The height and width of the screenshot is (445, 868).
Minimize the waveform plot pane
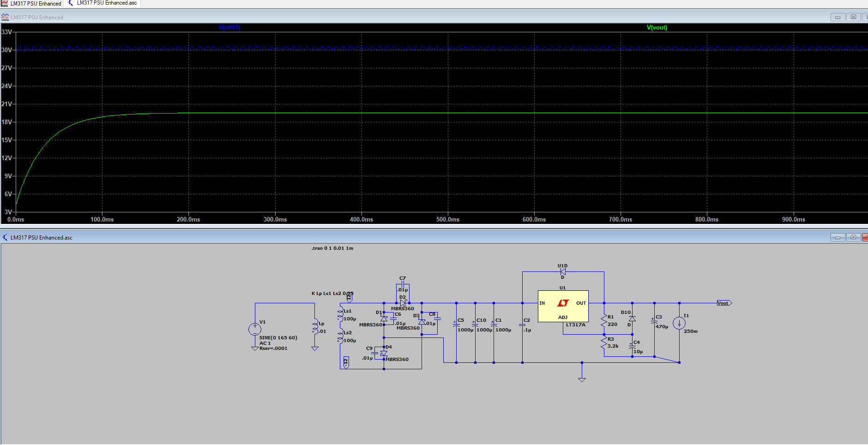tap(838, 17)
